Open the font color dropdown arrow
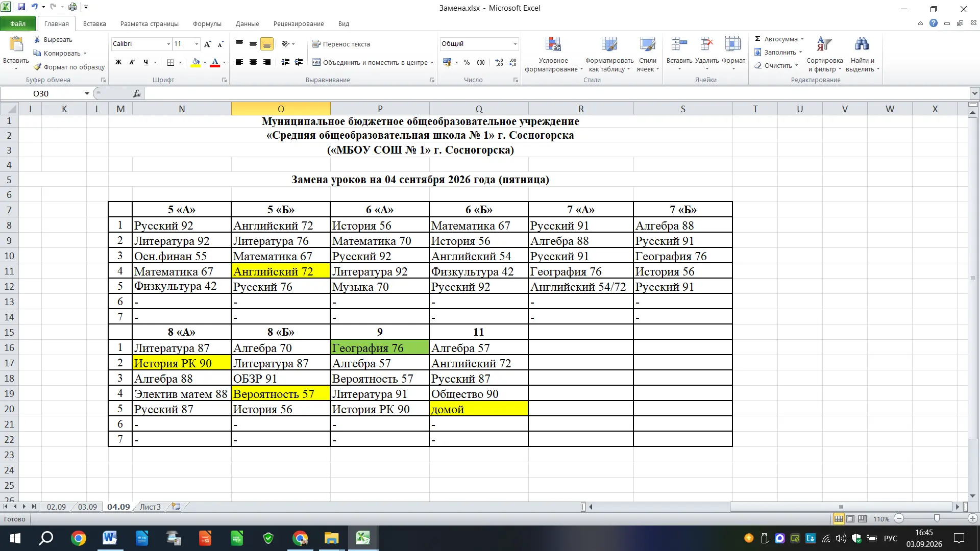980x551 pixels. (x=224, y=62)
